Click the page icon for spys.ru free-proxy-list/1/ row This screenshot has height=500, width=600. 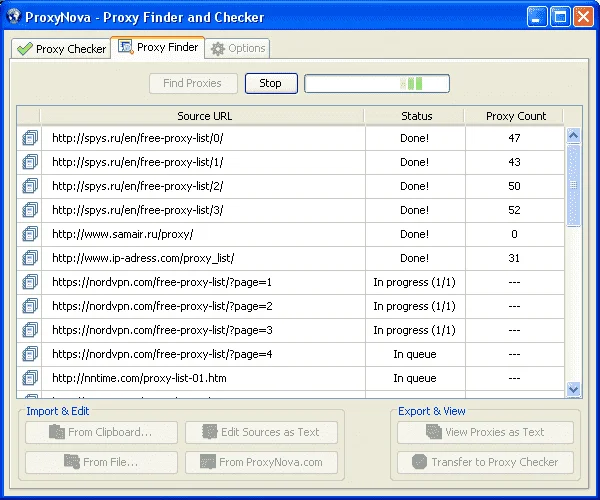coord(30,162)
